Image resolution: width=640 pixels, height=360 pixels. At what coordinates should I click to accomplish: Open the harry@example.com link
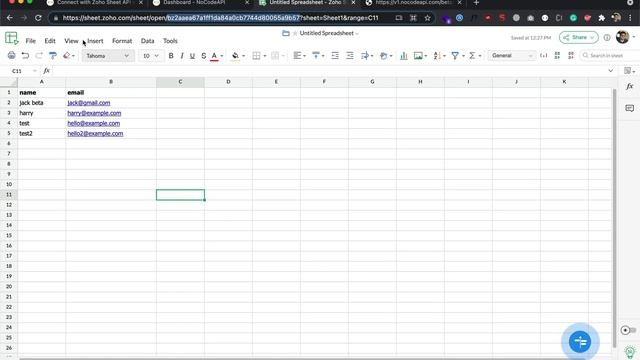(94, 113)
